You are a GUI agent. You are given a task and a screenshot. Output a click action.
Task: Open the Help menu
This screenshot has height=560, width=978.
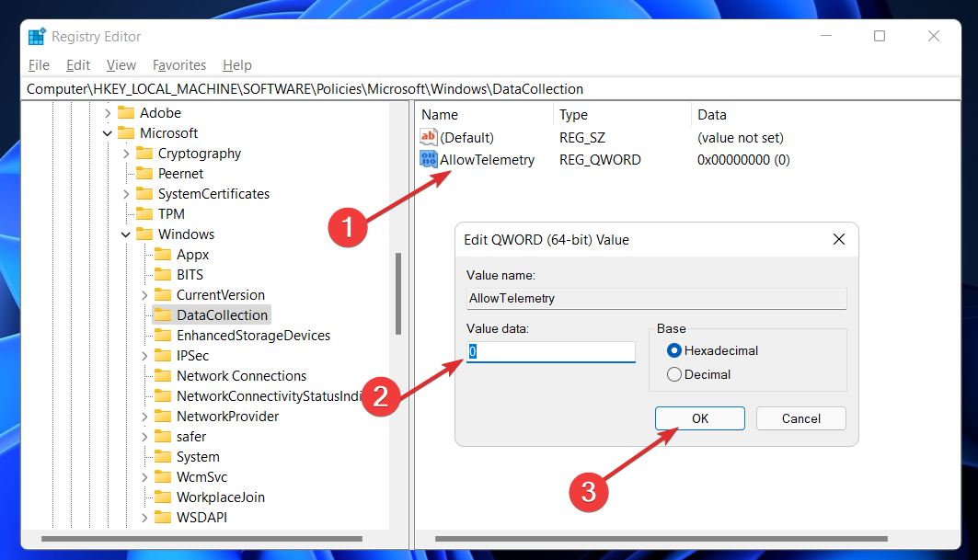coord(237,65)
